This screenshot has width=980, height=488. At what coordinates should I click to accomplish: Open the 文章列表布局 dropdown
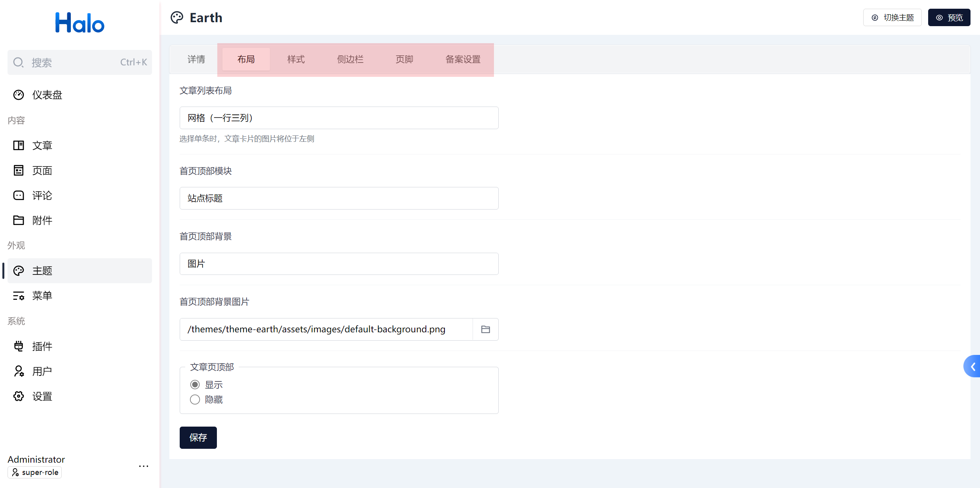[339, 118]
